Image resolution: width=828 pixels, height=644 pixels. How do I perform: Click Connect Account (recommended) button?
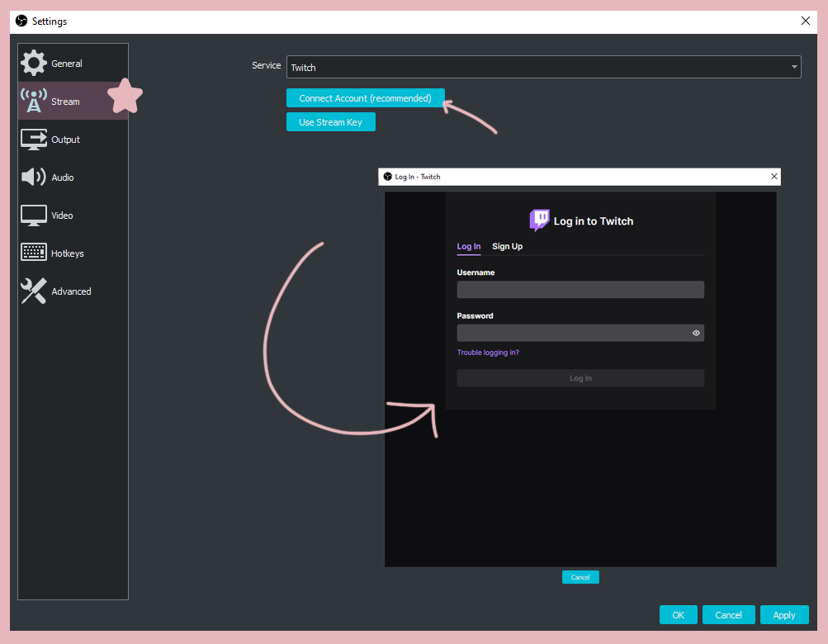[366, 98]
